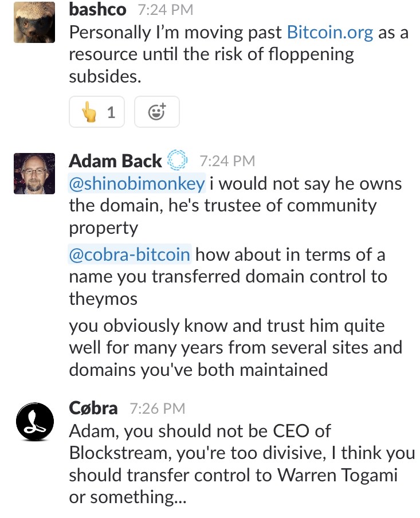Click the pointing-finger reaction with count 1
420x518 pixels.
[x=97, y=112]
